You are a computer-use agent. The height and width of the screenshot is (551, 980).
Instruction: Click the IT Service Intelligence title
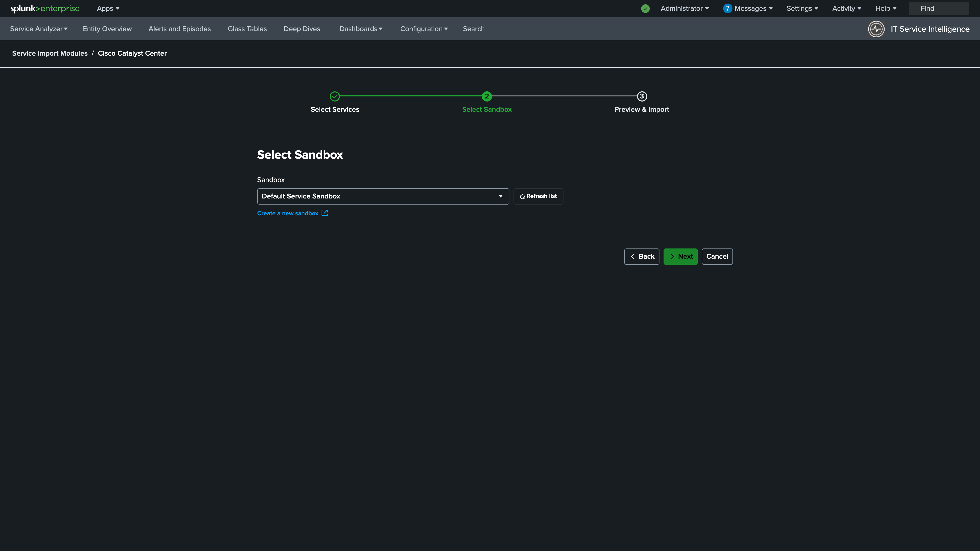[x=930, y=29]
